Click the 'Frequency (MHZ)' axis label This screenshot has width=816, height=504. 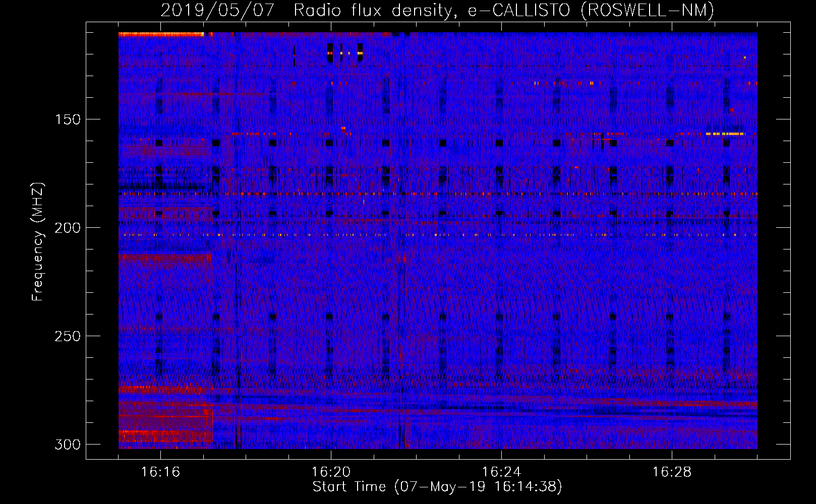(x=38, y=242)
